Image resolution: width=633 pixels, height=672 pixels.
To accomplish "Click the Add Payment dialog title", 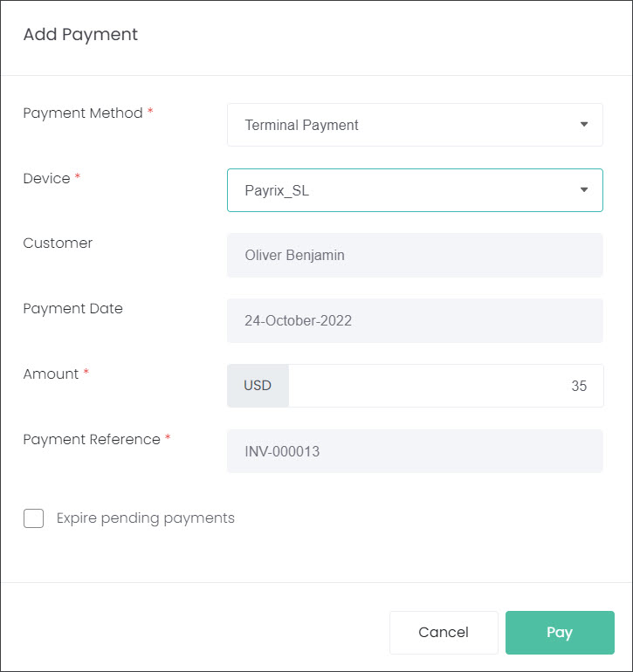I will pos(80,35).
